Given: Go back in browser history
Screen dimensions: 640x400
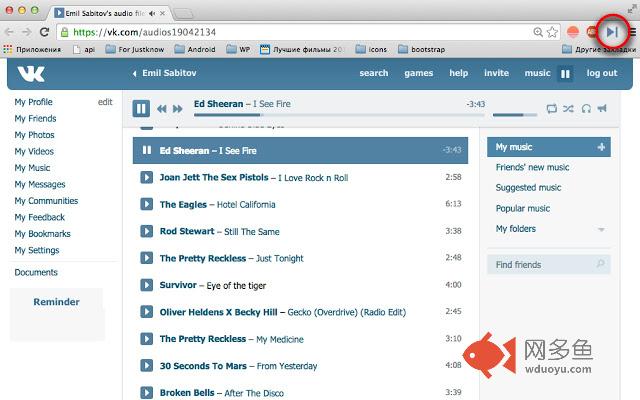Looking at the screenshot, I should [x=9, y=32].
